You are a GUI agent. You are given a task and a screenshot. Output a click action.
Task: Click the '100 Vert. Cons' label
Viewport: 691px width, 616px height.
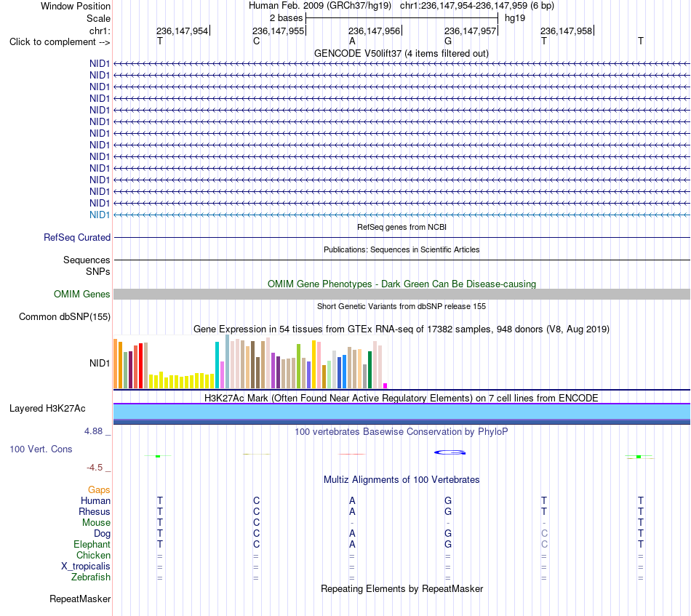coord(41,449)
